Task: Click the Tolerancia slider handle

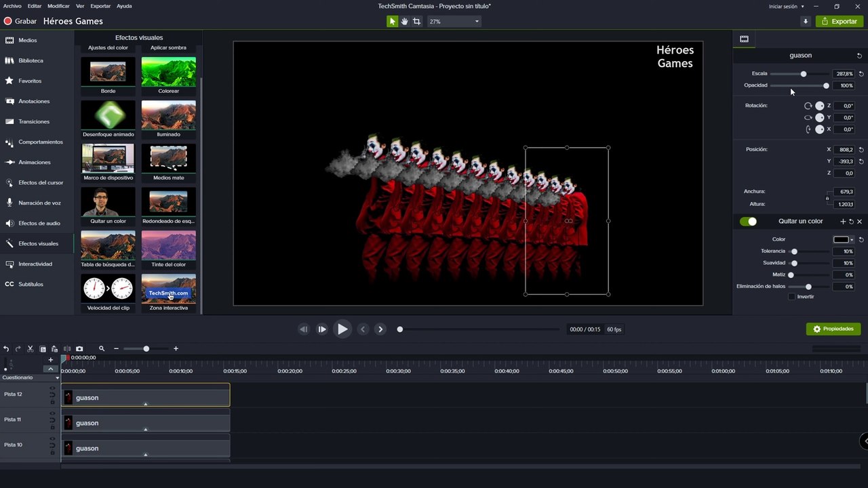Action: [x=794, y=251]
